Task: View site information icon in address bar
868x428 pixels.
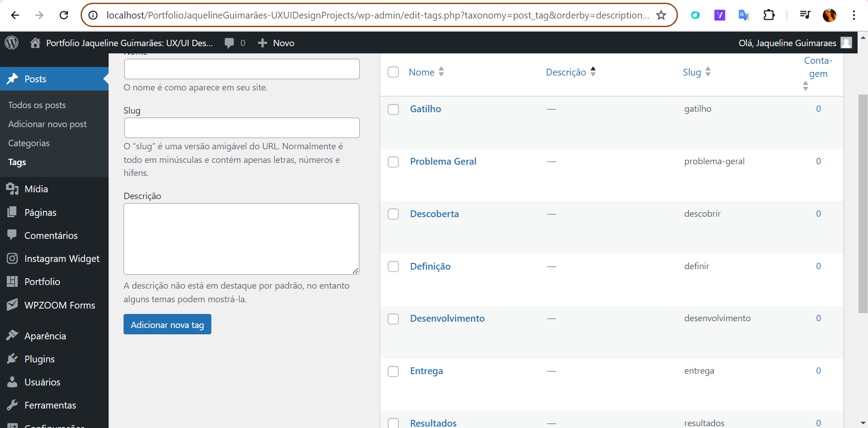Action: pyautogui.click(x=93, y=15)
